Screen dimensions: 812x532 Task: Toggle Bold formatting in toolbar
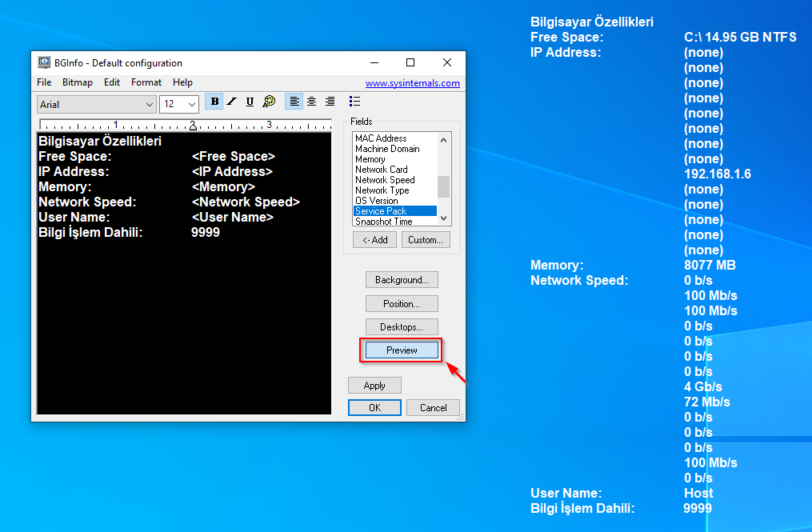pyautogui.click(x=214, y=102)
